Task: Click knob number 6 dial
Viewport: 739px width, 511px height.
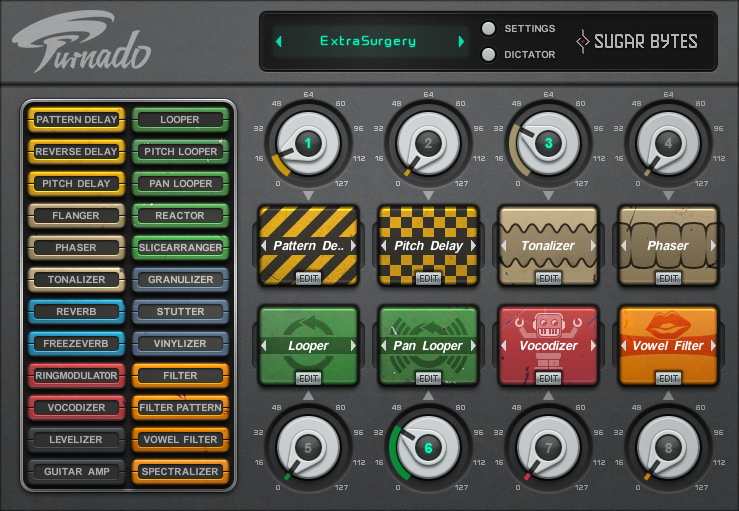Action: (428, 448)
